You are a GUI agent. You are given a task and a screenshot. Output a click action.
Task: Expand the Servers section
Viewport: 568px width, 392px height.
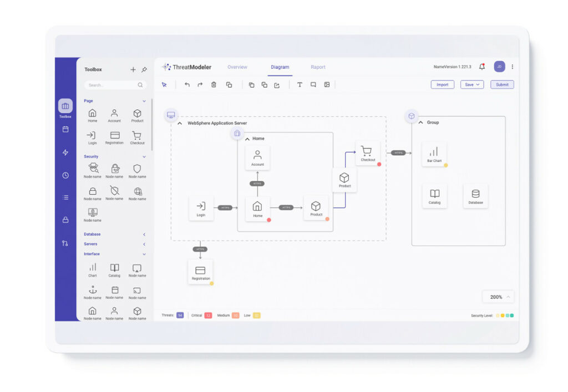(x=144, y=245)
